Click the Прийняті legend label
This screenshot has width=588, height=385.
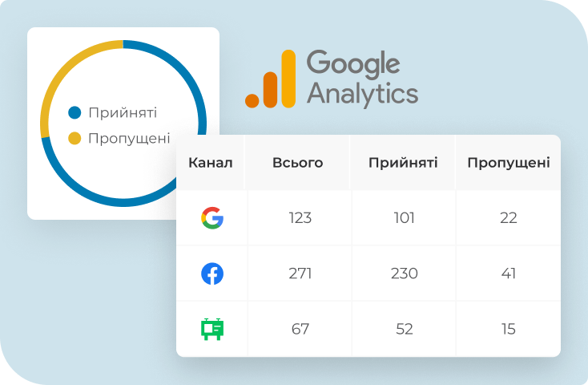click(x=123, y=112)
